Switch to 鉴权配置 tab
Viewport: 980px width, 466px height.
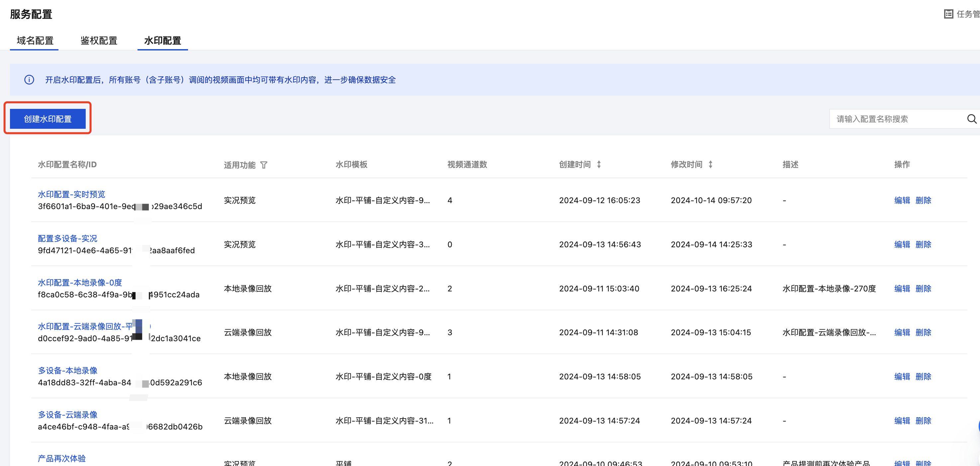tap(99, 41)
